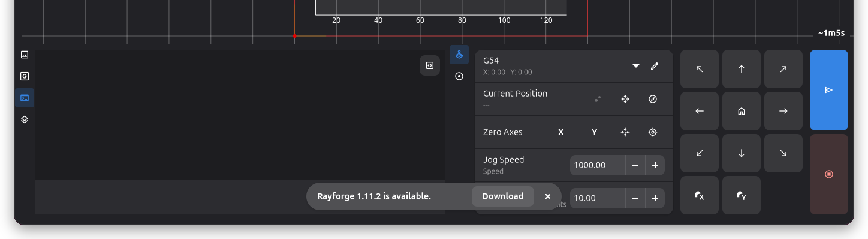The height and width of the screenshot is (239, 868).
Task: Home the X axis only
Action: [x=700, y=195]
